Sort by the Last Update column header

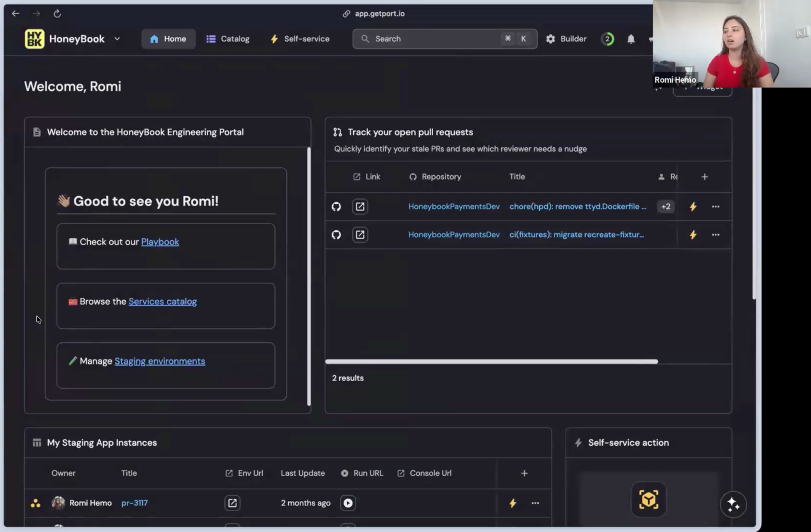pyautogui.click(x=303, y=473)
